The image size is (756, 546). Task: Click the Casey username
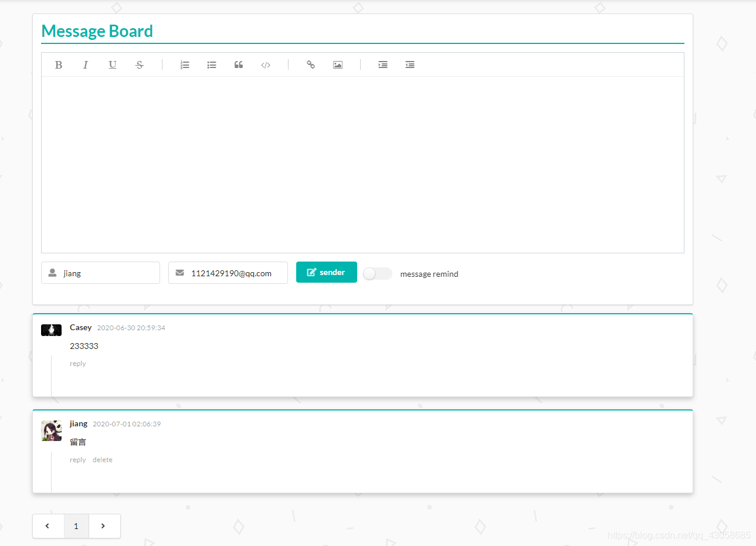[81, 327]
